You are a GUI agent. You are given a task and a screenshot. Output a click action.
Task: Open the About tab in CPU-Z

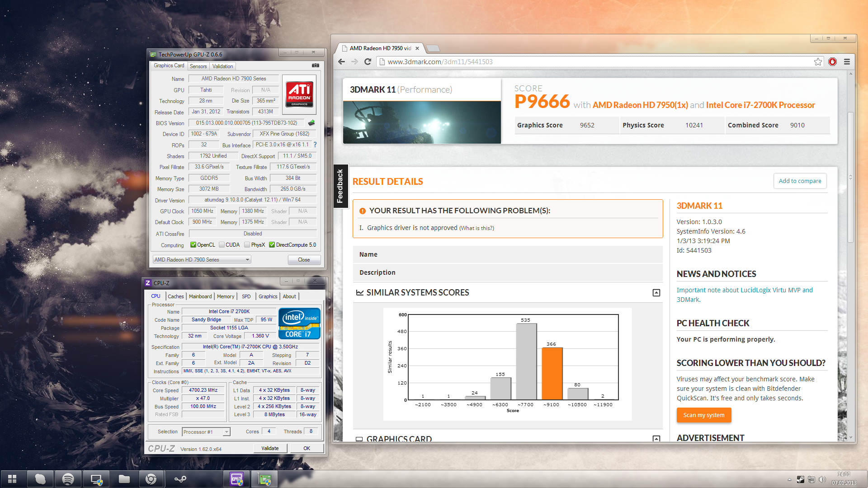(x=289, y=296)
